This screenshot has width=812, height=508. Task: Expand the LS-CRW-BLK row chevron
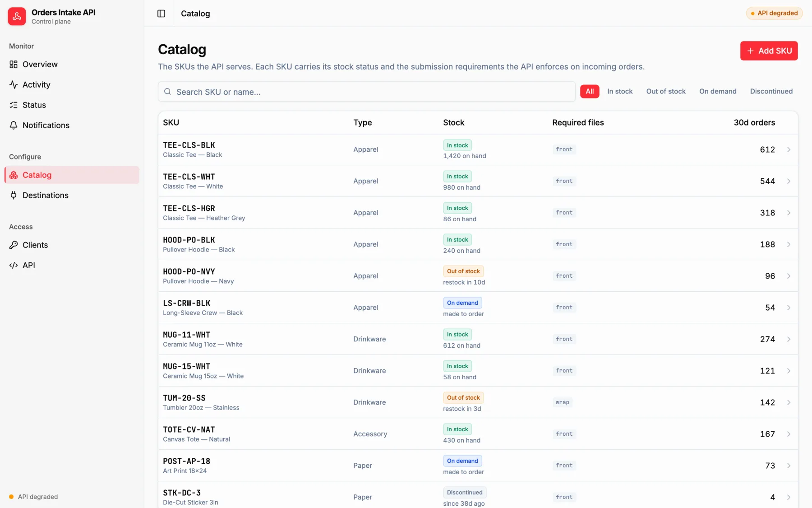point(789,308)
